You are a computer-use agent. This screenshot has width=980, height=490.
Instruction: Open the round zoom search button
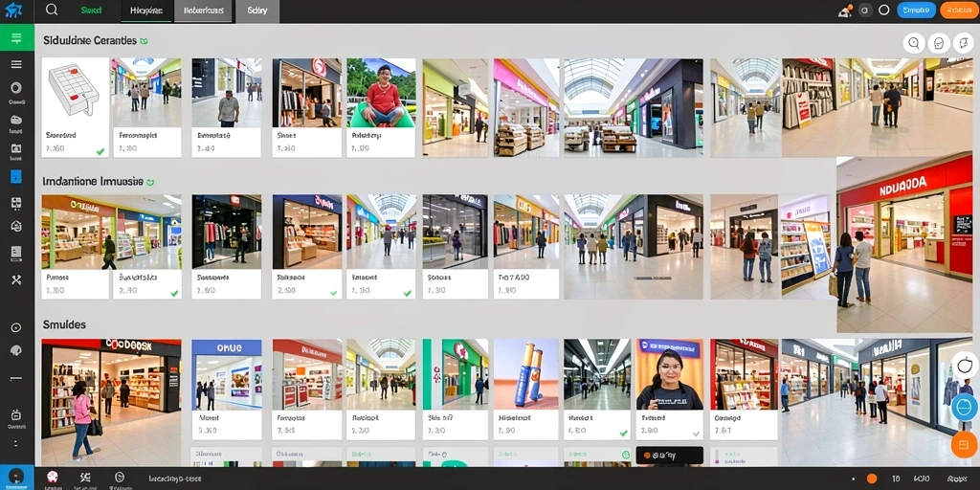coord(914,43)
